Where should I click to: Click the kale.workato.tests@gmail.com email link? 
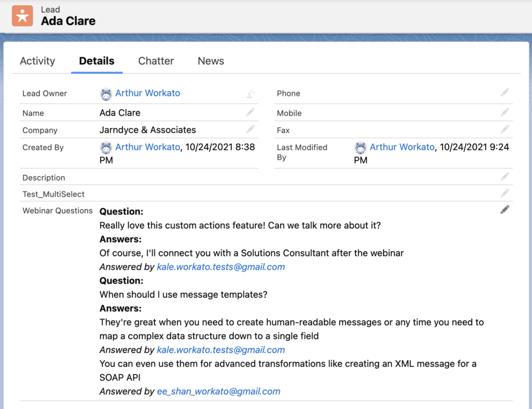[221, 266]
